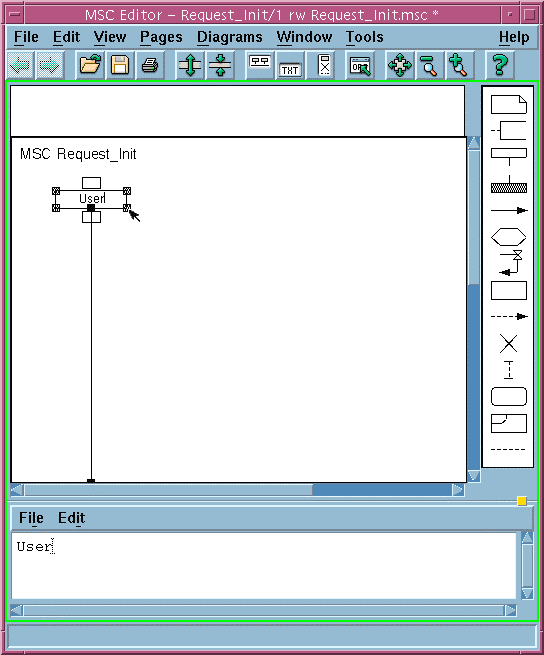Select the comment symbol in palette
Screen dimensions: 544x655
[x=508, y=130]
